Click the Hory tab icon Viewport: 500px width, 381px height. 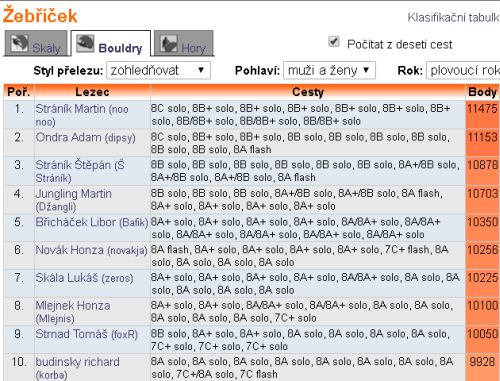tap(169, 44)
